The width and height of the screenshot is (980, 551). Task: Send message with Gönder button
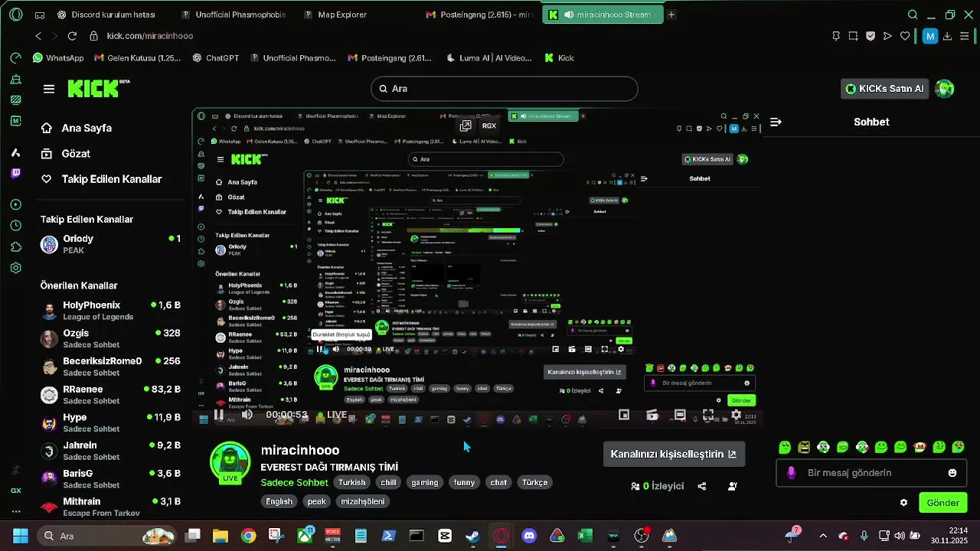(x=942, y=503)
